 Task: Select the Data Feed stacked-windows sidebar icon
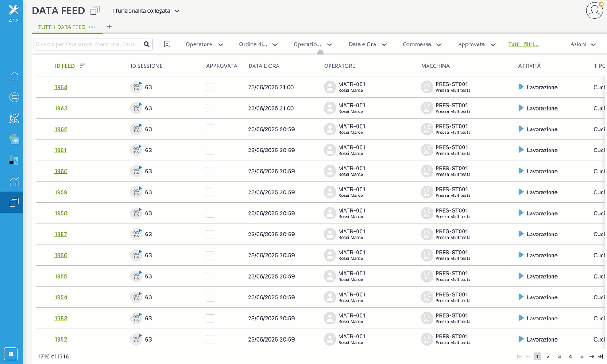tap(14, 202)
